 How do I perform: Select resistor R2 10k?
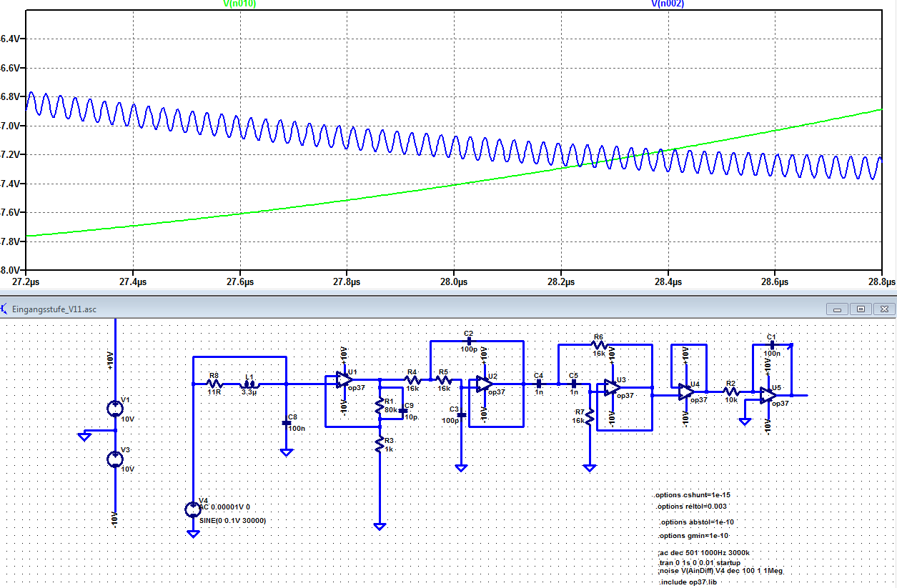(730, 392)
